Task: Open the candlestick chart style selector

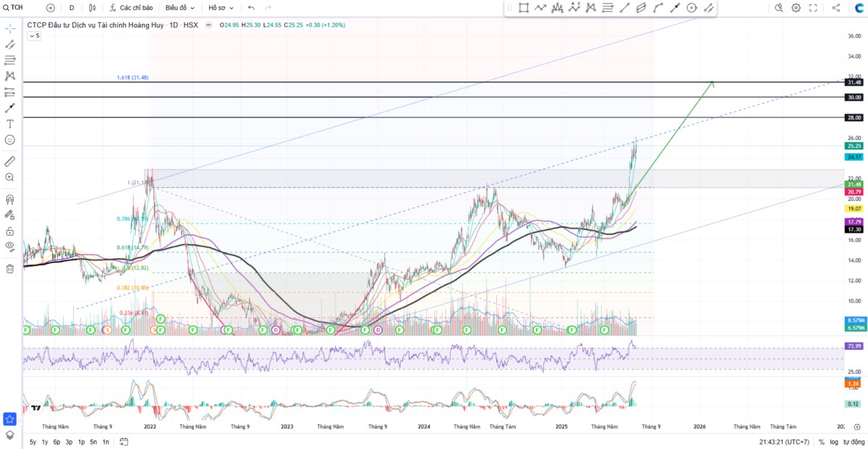Action: (93, 8)
